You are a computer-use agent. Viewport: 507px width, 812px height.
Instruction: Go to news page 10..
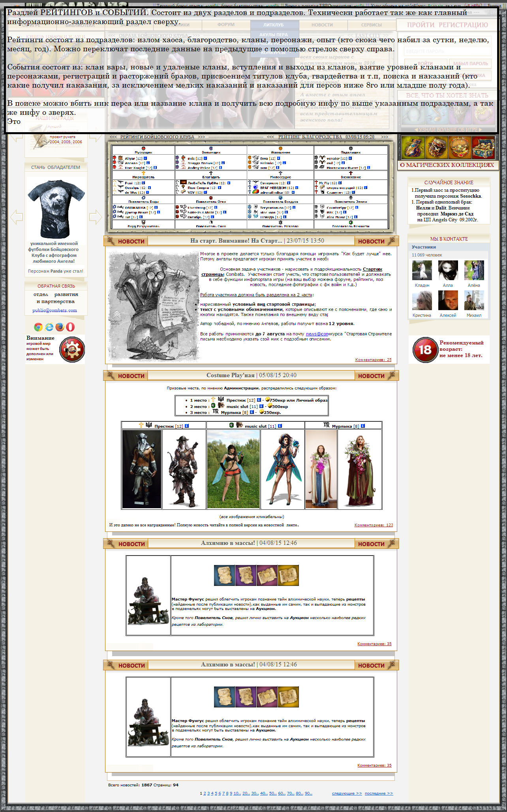click(x=237, y=793)
